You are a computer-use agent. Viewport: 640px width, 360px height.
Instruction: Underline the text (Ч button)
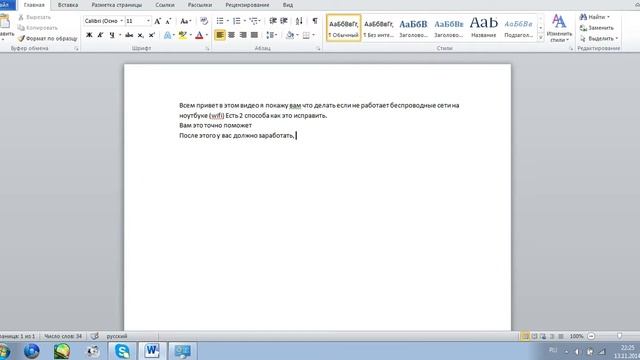pyautogui.click(x=112, y=36)
